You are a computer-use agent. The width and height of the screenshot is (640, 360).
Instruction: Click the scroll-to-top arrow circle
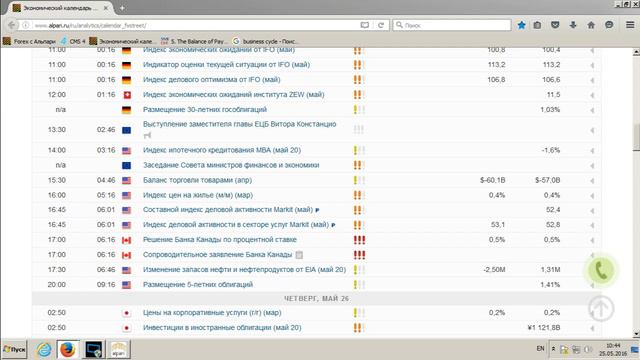click(601, 308)
